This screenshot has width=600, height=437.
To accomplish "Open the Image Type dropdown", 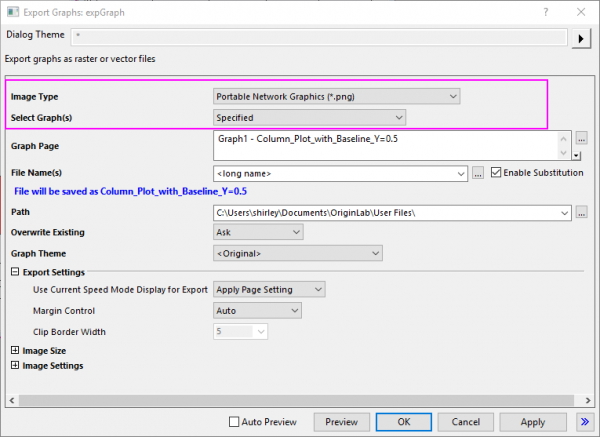I will (336, 96).
